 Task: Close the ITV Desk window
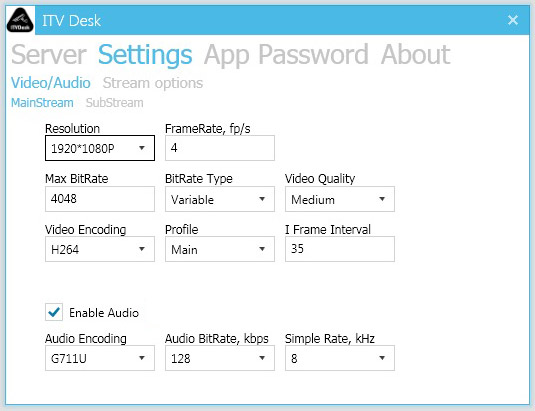[513, 20]
